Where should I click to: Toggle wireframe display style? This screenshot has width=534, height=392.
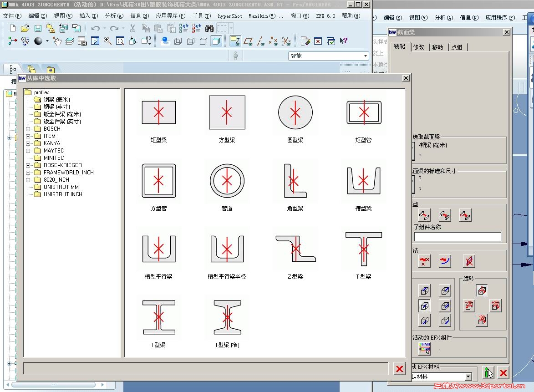coord(178,41)
